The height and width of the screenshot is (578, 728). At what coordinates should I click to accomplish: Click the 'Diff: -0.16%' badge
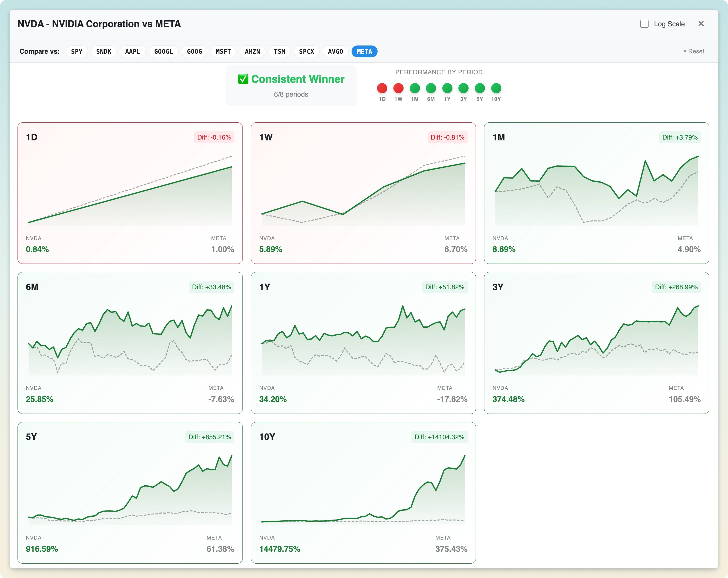click(214, 137)
